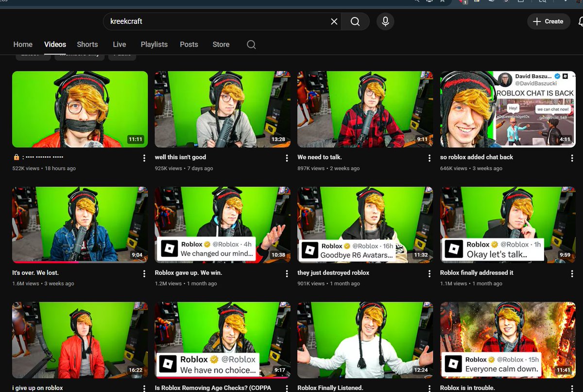Open 'We changed our mind' thumbnail
583x392 pixels.
point(223,225)
